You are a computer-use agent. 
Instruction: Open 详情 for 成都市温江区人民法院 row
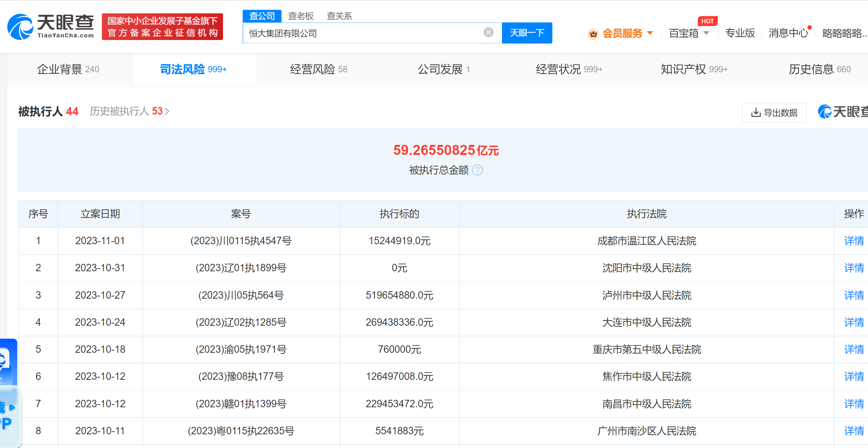click(x=854, y=241)
